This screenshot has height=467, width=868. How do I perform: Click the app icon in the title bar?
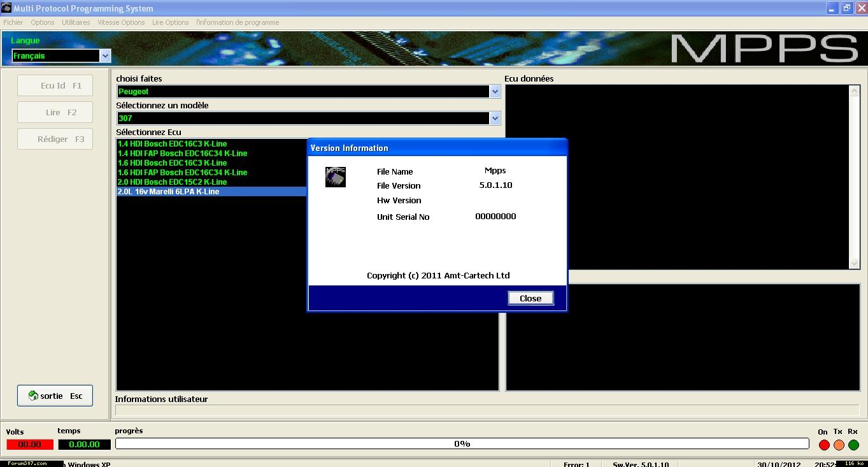pos(6,8)
